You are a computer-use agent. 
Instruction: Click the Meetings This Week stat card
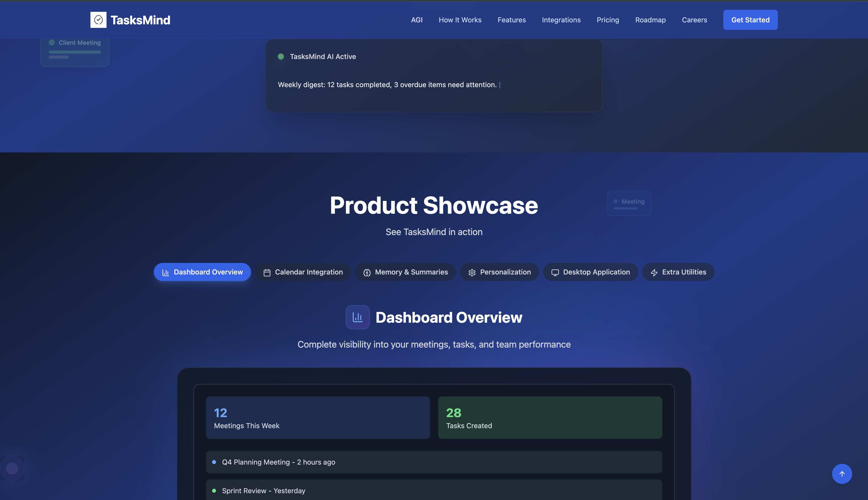point(318,418)
